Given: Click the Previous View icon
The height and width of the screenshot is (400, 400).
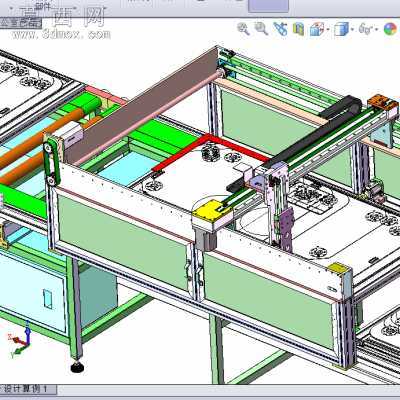Looking at the screenshot, I should point(280,29).
